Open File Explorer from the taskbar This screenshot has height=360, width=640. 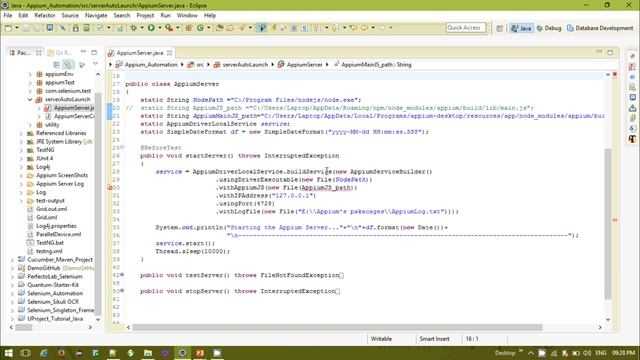[148, 353]
